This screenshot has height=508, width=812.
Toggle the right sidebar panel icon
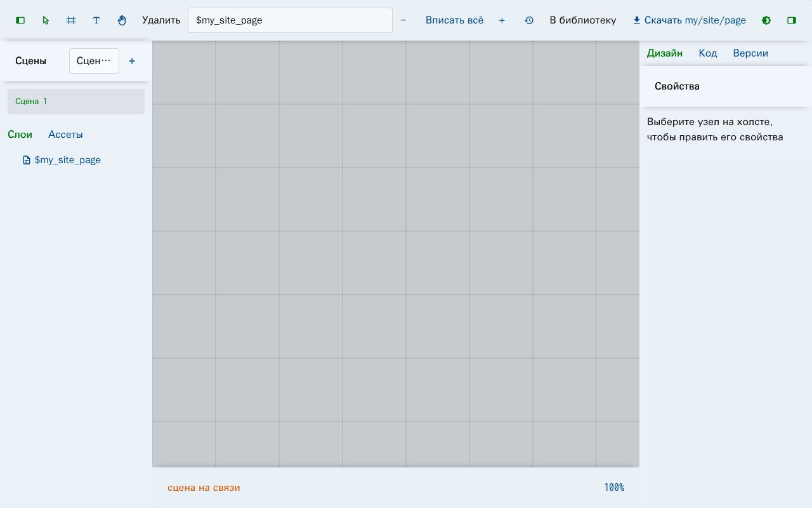coord(792,20)
